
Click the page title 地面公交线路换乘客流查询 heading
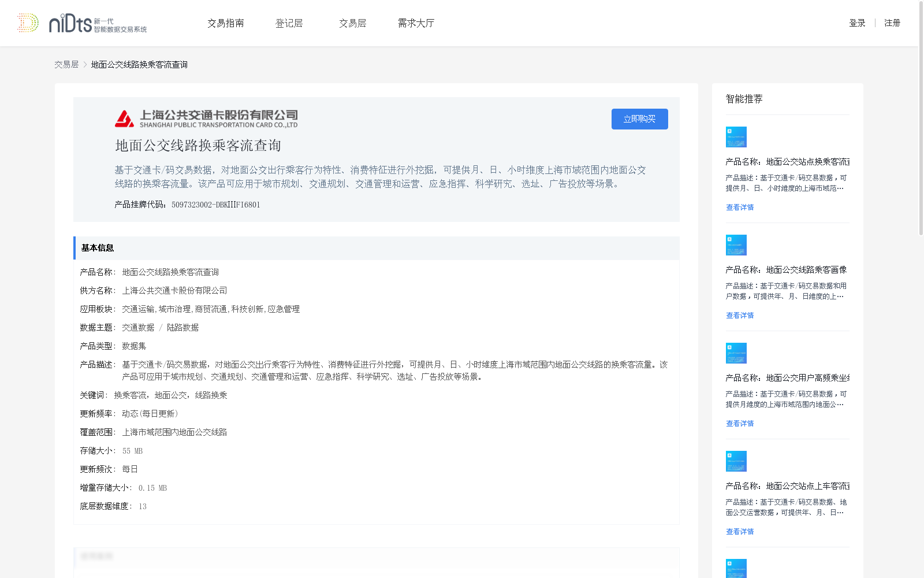(198, 146)
